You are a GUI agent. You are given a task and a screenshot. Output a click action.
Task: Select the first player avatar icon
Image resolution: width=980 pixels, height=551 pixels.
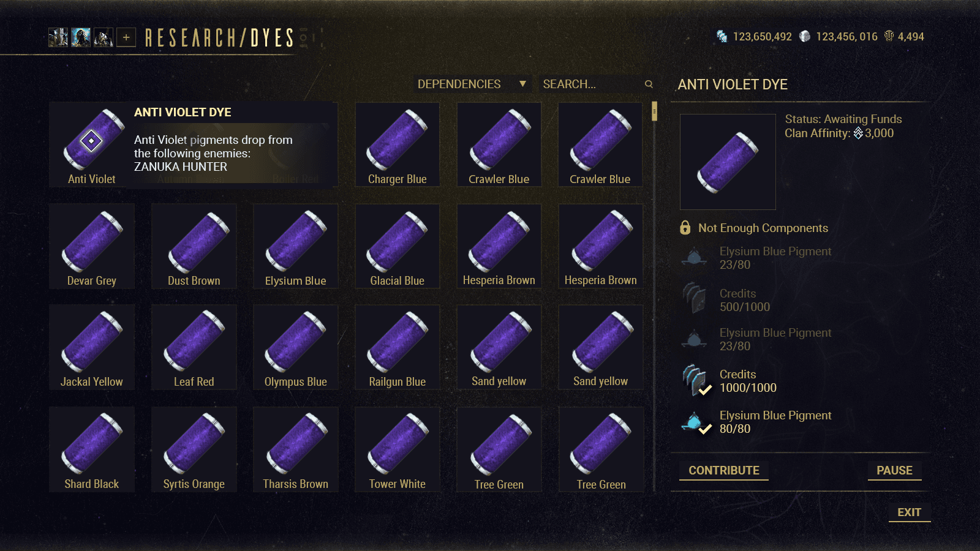click(58, 37)
